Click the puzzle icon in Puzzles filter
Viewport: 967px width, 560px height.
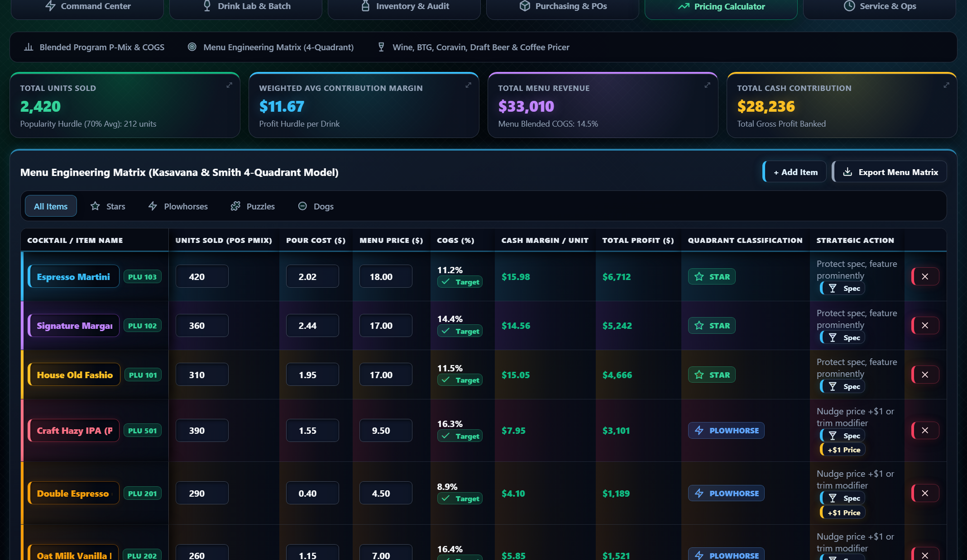(x=235, y=206)
